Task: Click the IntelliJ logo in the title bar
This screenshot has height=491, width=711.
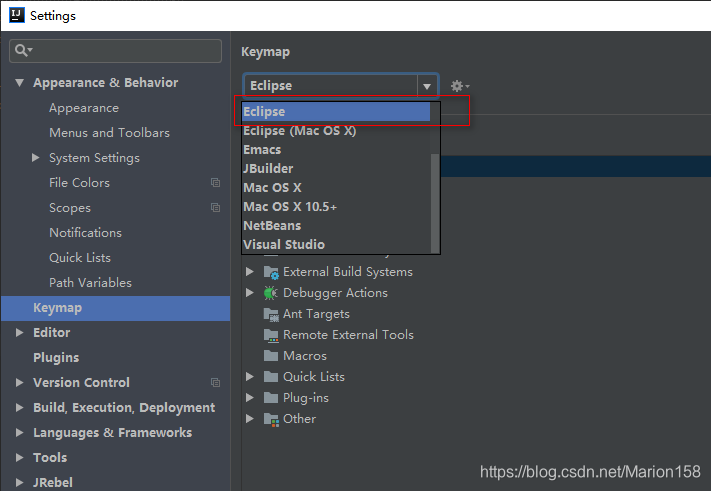Action: tap(17, 15)
